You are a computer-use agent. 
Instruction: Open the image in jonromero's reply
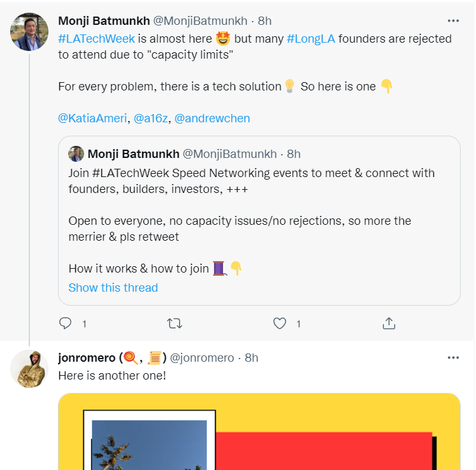tap(259, 432)
